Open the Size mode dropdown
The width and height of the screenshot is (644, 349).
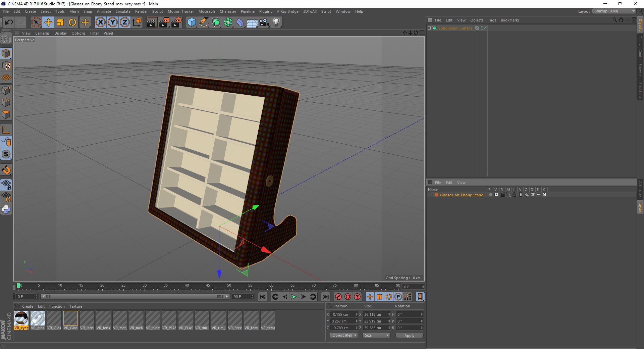click(376, 335)
